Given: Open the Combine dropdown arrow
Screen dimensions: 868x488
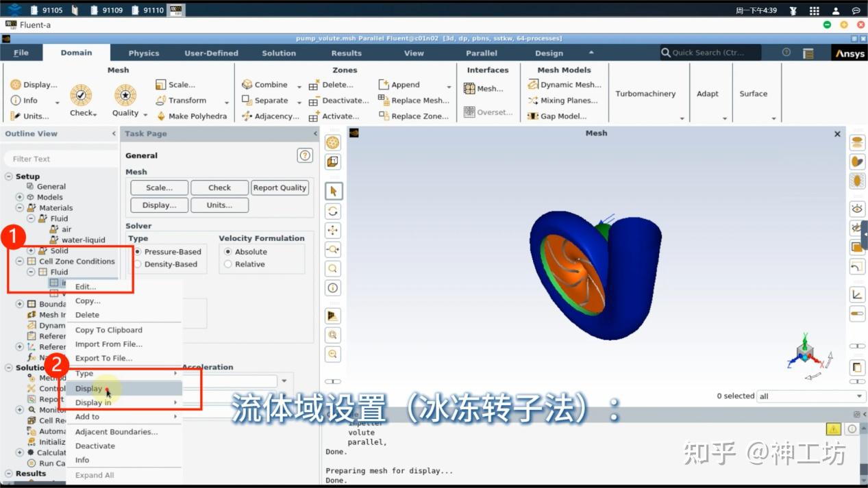Looking at the screenshot, I should point(299,86).
